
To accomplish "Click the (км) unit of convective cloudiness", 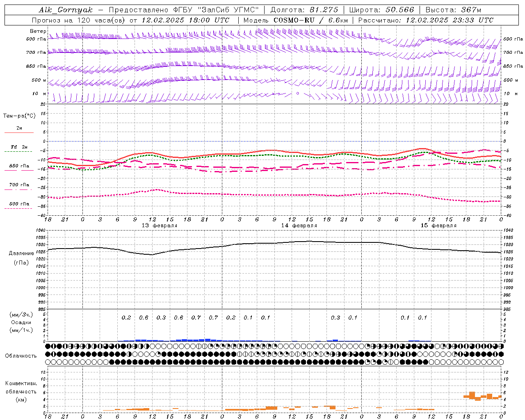I will point(21,399).
